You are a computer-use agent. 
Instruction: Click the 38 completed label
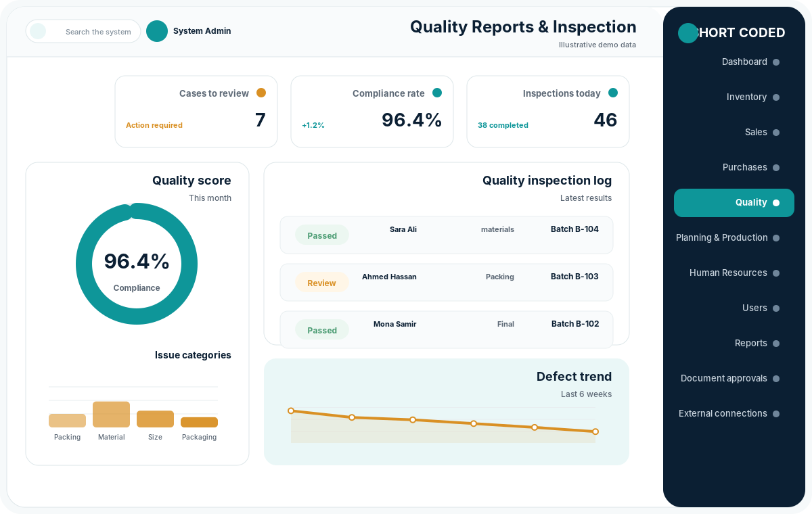tap(503, 125)
